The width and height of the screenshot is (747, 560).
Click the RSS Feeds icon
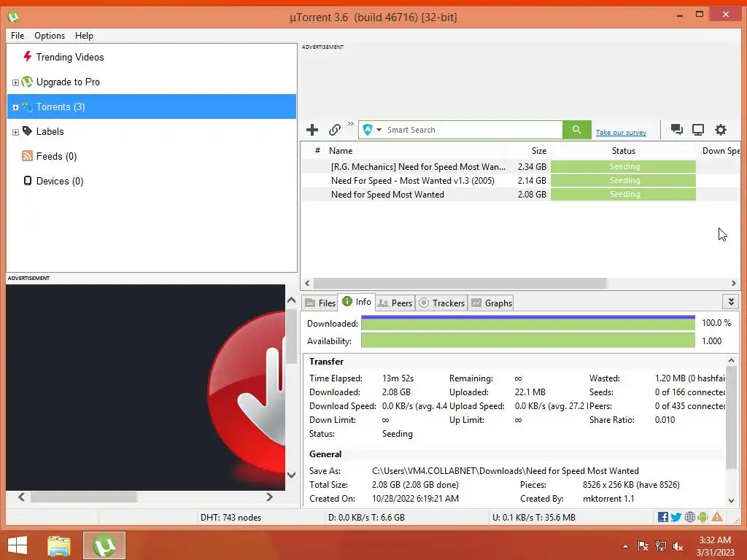[27, 156]
